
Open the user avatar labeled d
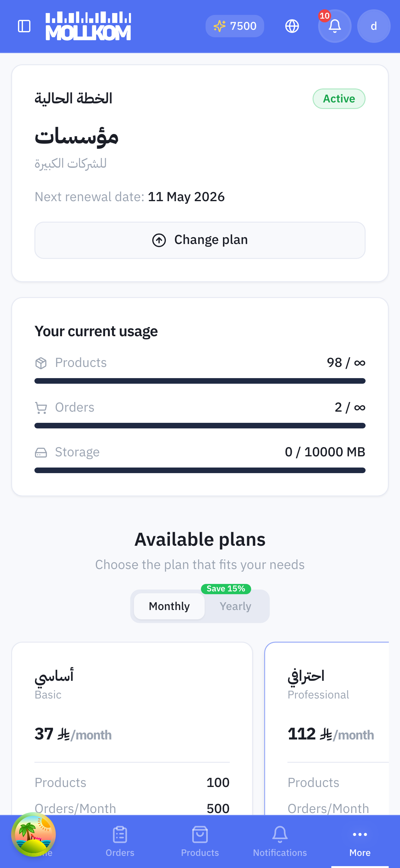click(374, 26)
